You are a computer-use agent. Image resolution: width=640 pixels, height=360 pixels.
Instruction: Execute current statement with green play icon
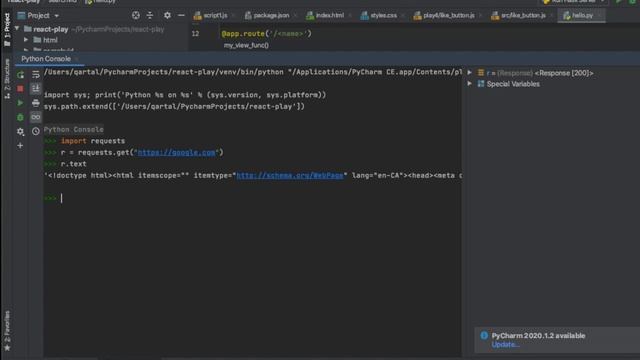(x=20, y=103)
